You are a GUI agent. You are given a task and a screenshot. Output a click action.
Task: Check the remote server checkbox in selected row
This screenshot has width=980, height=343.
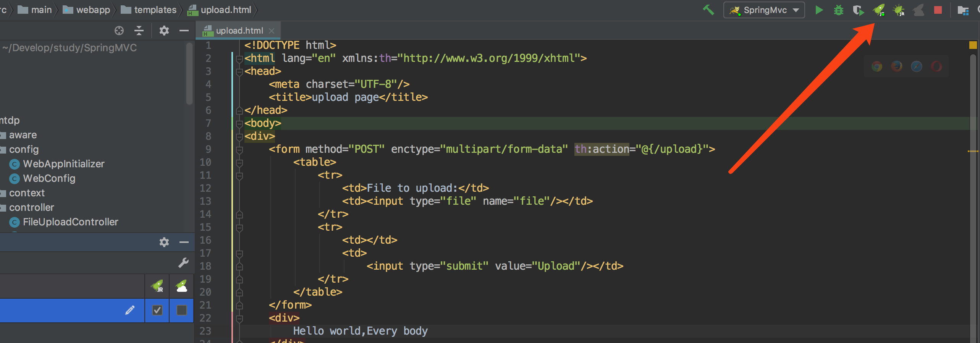tap(181, 310)
